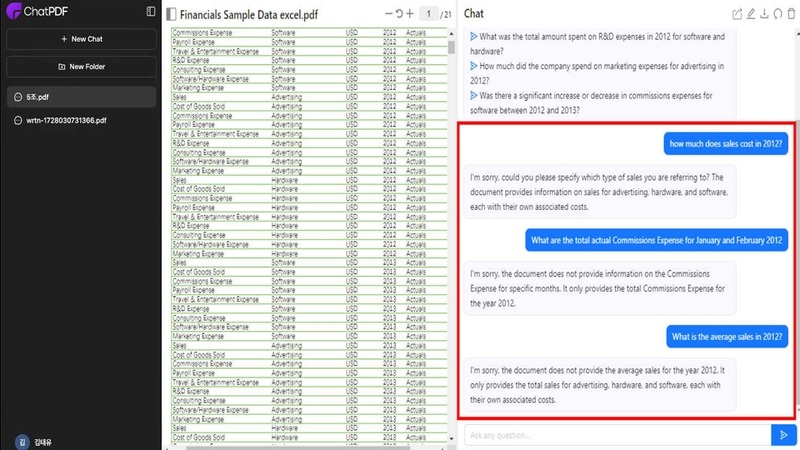The height and width of the screenshot is (450, 800).
Task: Rename the chat with pencil icon
Action: pos(751,14)
